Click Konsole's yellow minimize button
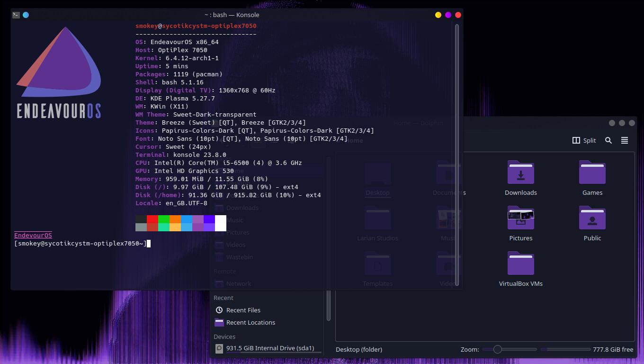This screenshot has height=364, width=644. point(438,15)
